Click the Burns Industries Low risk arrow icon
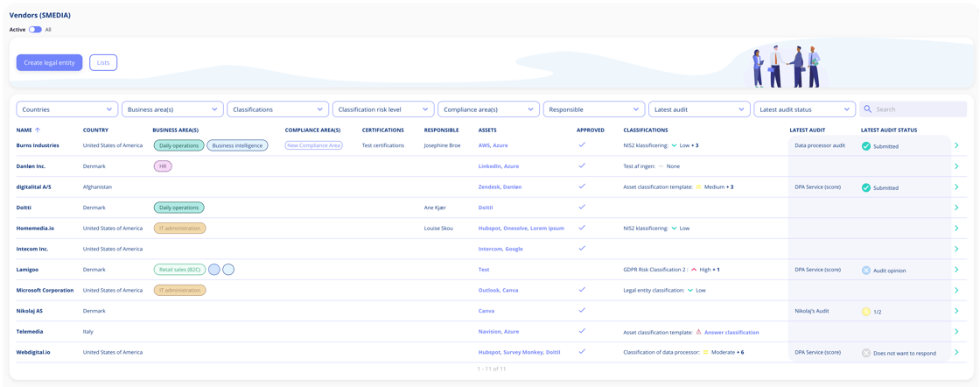This screenshot has height=387, width=980. pyautogui.click(x=675, y=145)
